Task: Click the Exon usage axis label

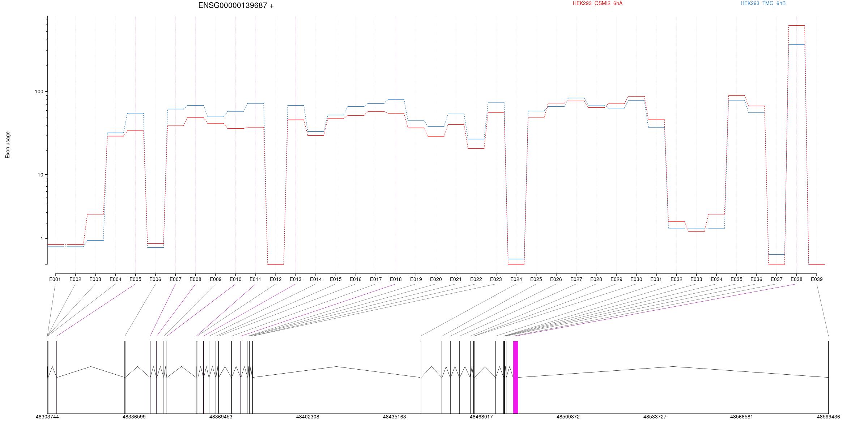Action: click(8, 145)
